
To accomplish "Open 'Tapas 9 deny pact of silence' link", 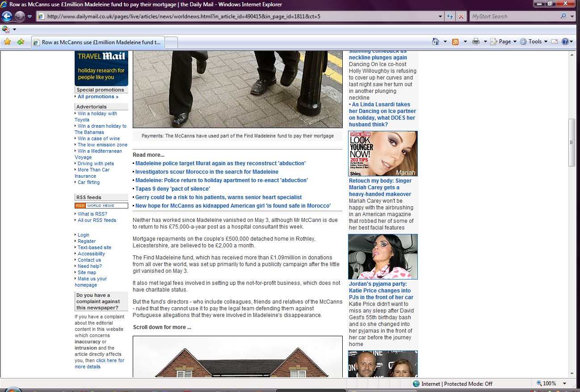I will click(x=172, y=189).
